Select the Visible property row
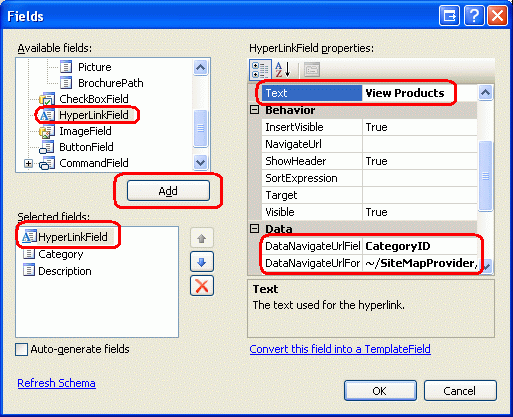The image size is (513, 417). pyautogui.click(x=369, y=212)
